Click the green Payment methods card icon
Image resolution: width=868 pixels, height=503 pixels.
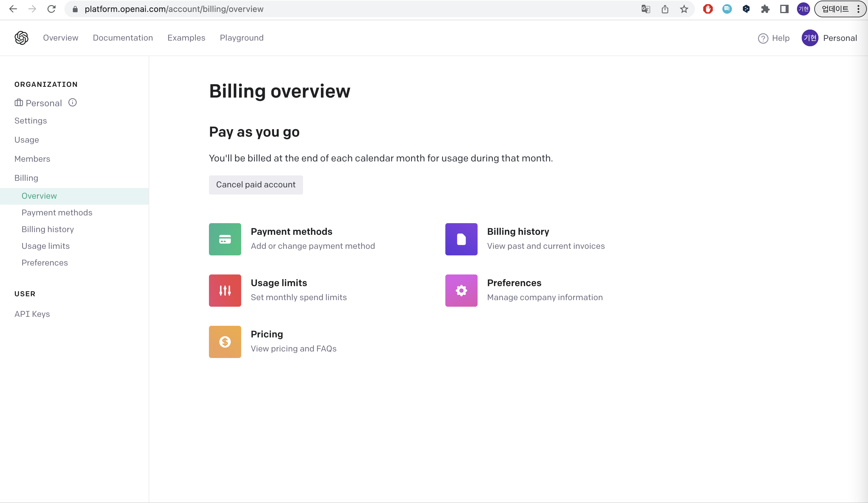pyautogui.click(x=225, y=239)
